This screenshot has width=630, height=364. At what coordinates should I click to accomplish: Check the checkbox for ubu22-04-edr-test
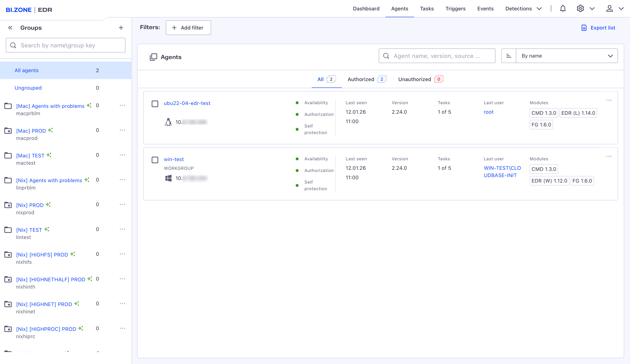click(155, 104)
